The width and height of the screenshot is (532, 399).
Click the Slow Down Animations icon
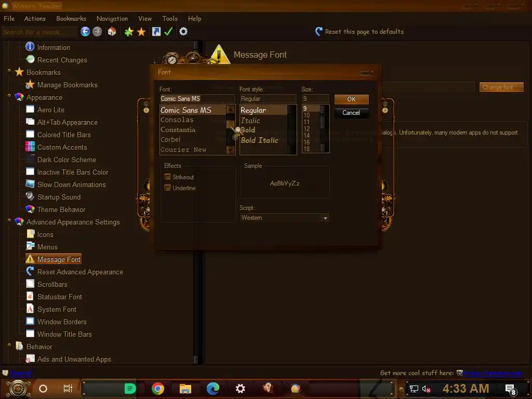(x=30, y=184)
